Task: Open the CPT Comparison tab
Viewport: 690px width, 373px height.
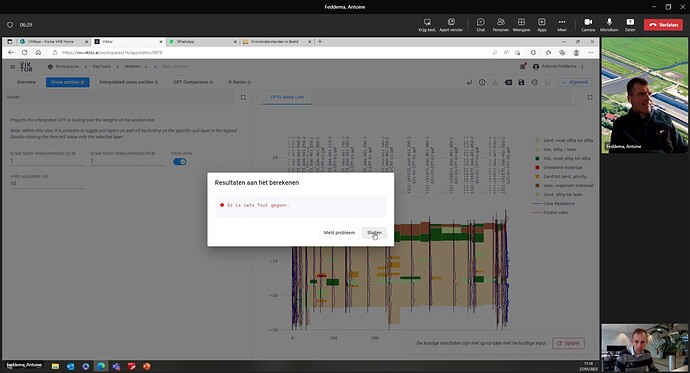Action: 193,82
